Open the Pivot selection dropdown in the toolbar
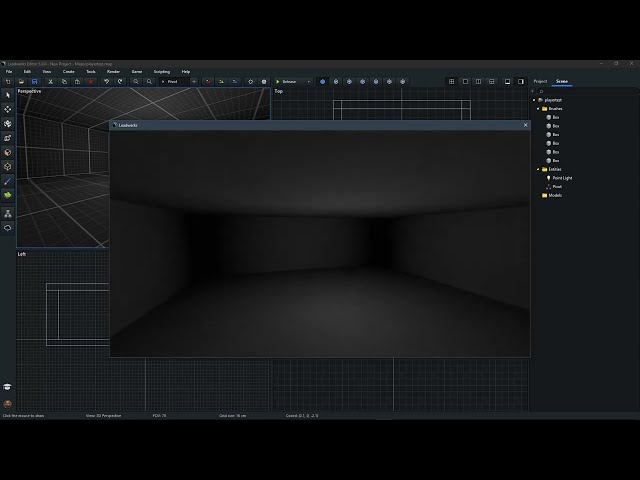 (178, 82)
